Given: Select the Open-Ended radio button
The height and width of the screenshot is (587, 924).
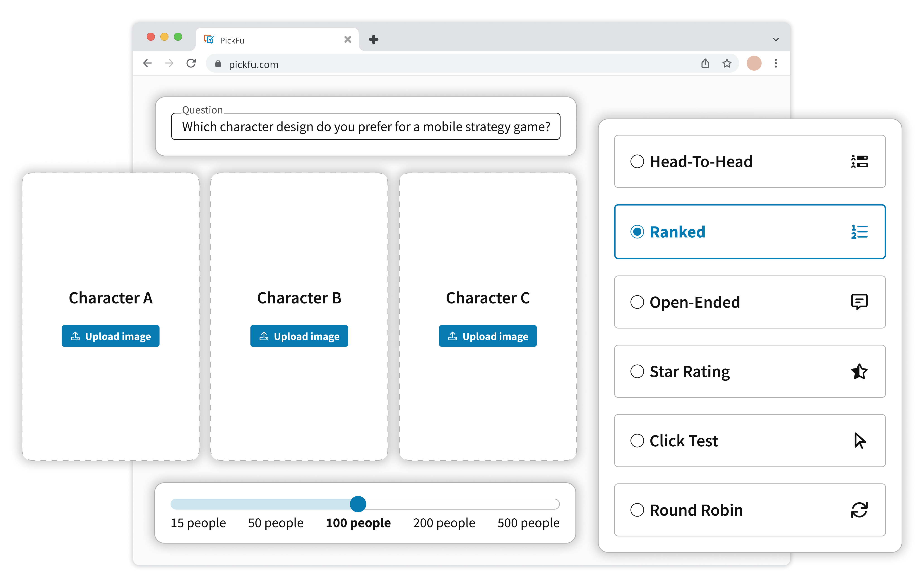Looking at the screenshot, I should click(637, 302).
